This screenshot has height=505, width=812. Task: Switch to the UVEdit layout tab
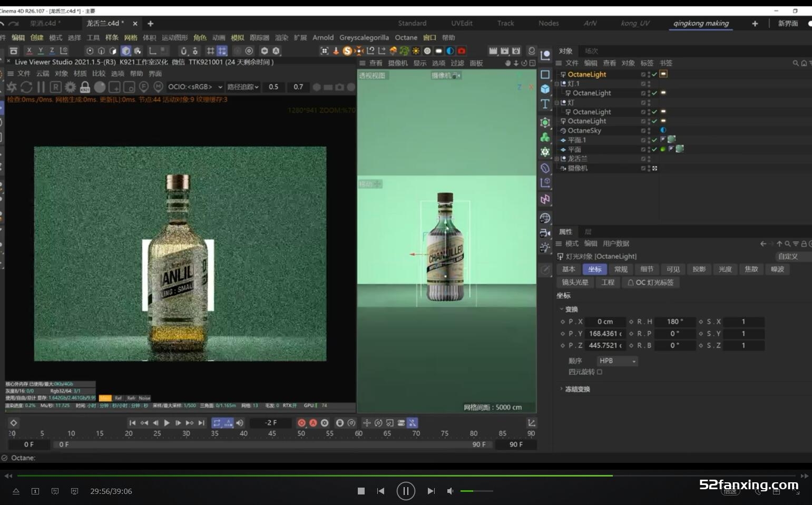(462, 23)
